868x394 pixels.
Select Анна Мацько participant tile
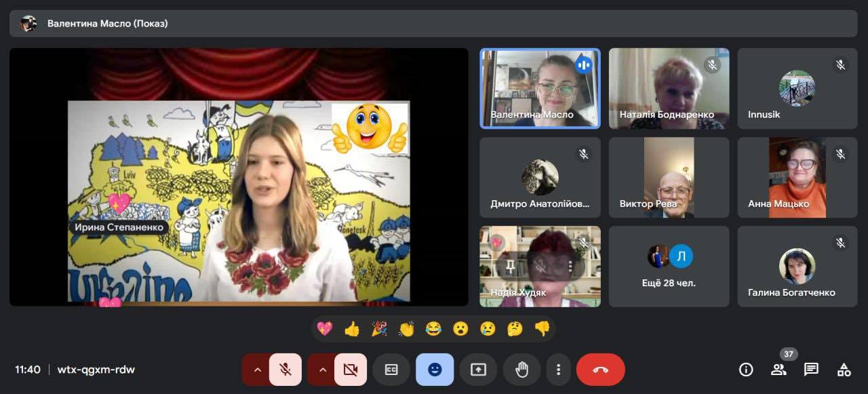797,178
